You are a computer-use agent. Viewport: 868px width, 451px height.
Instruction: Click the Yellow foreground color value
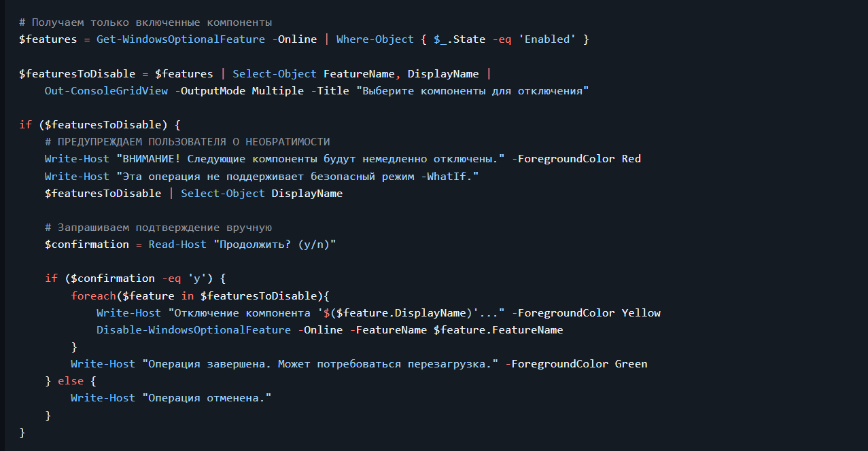point(640,313)
